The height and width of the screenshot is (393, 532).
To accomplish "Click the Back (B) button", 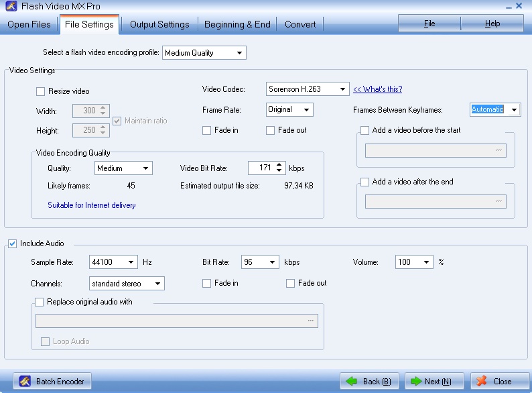I will [x=369, y=381].
